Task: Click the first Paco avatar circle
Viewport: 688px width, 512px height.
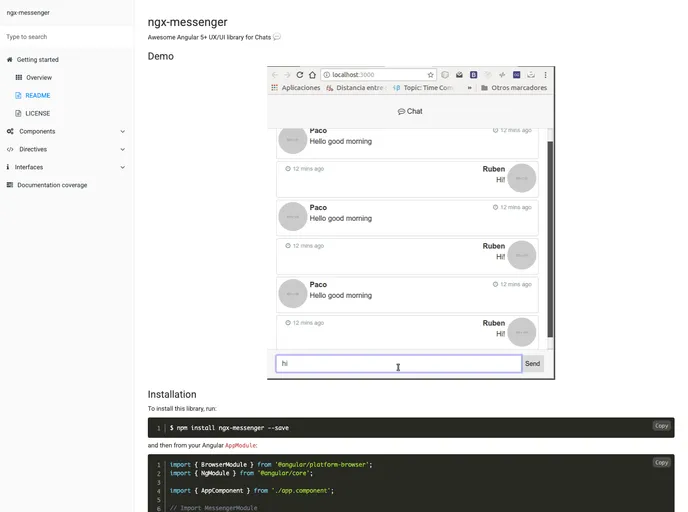Action: [x=293, y=140]
